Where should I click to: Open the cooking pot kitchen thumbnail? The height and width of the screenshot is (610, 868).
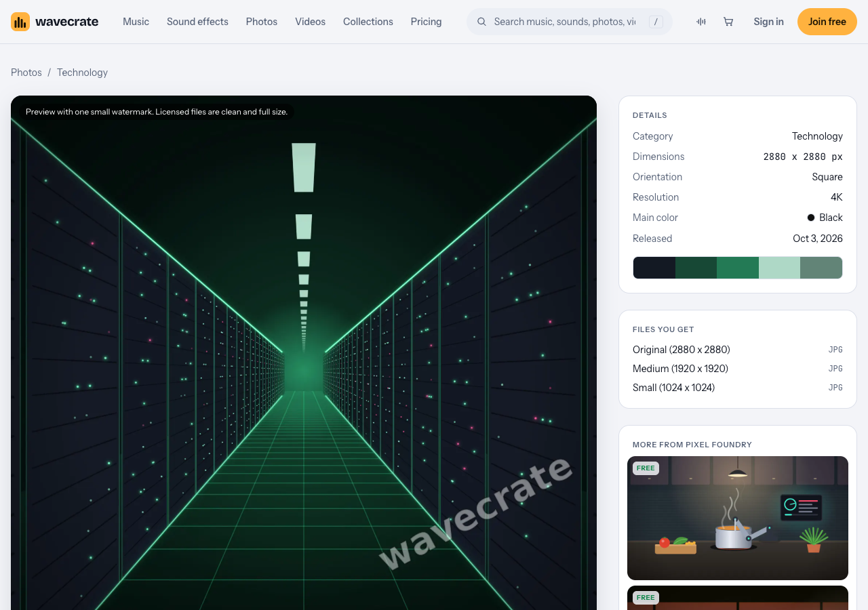coord(738,518)
